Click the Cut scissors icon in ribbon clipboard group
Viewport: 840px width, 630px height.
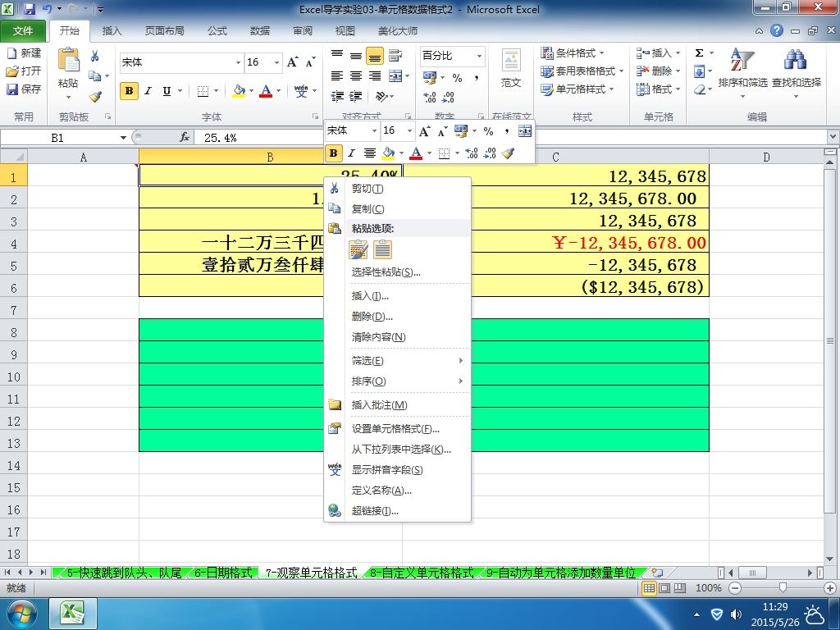[x=95, y=56]
